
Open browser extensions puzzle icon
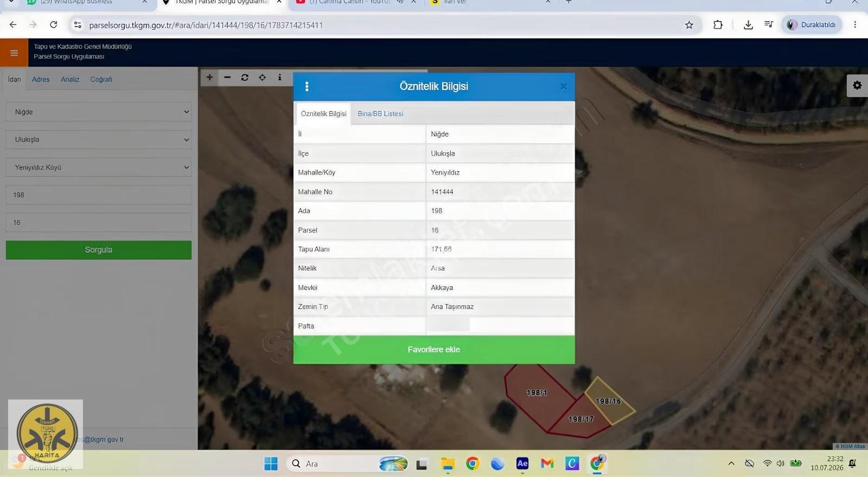pos(718,25)
